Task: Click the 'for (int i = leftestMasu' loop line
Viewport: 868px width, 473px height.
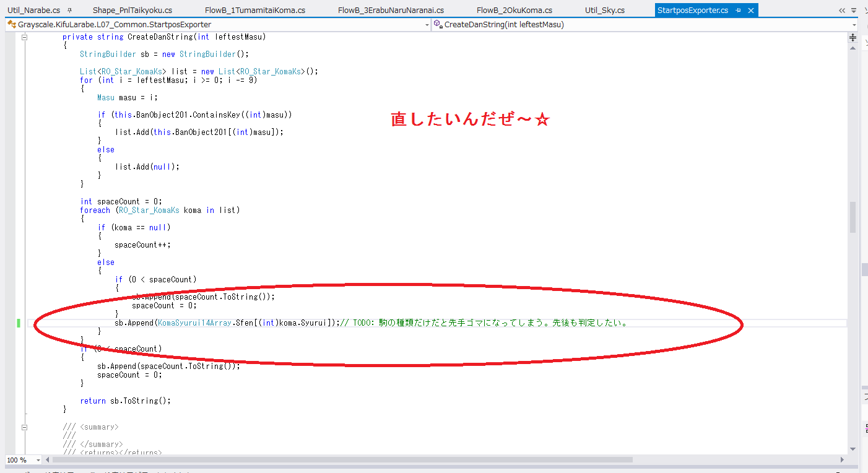Action: pos(168,80)
